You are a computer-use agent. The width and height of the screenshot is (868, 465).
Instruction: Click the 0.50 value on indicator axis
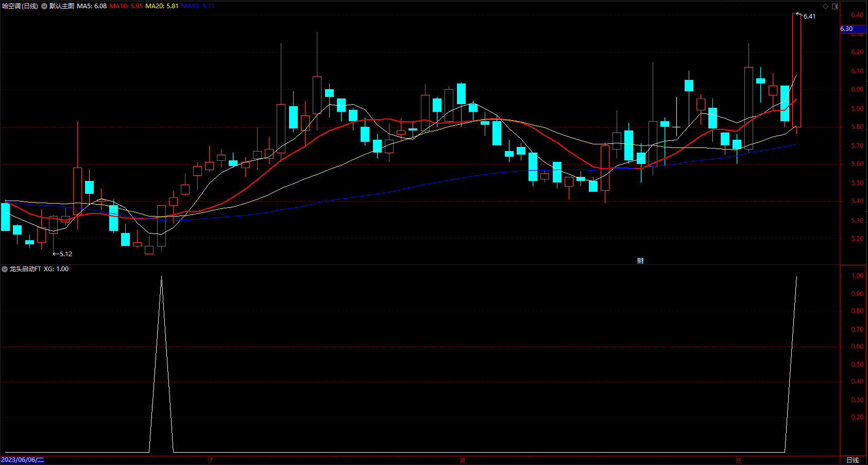click(x=857, y=364)
